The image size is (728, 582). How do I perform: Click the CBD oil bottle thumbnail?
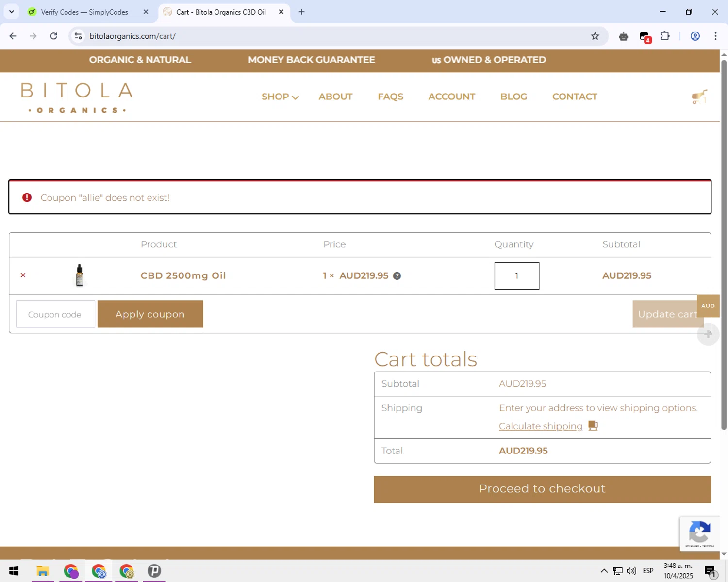80,275
